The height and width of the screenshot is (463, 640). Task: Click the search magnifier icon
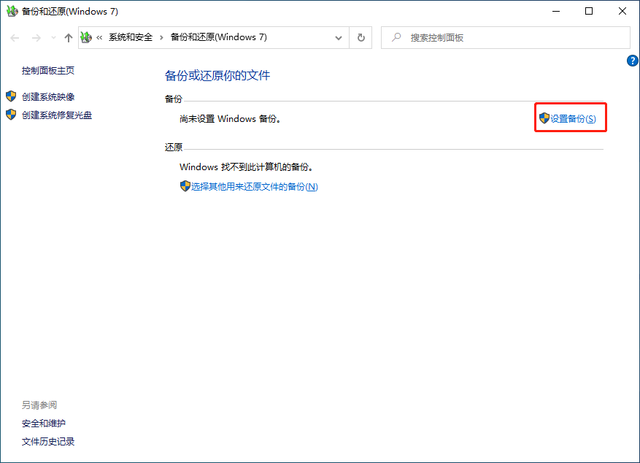396,38
